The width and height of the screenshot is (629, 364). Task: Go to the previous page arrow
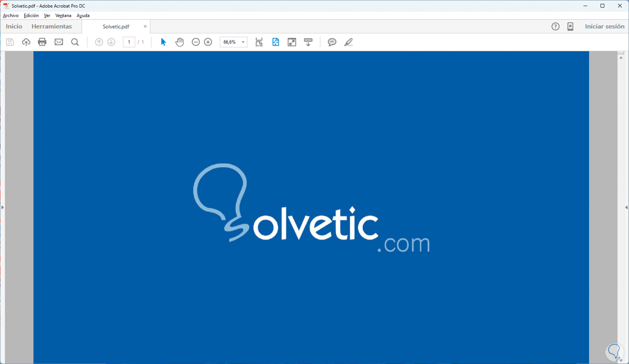tap(99, 42)
